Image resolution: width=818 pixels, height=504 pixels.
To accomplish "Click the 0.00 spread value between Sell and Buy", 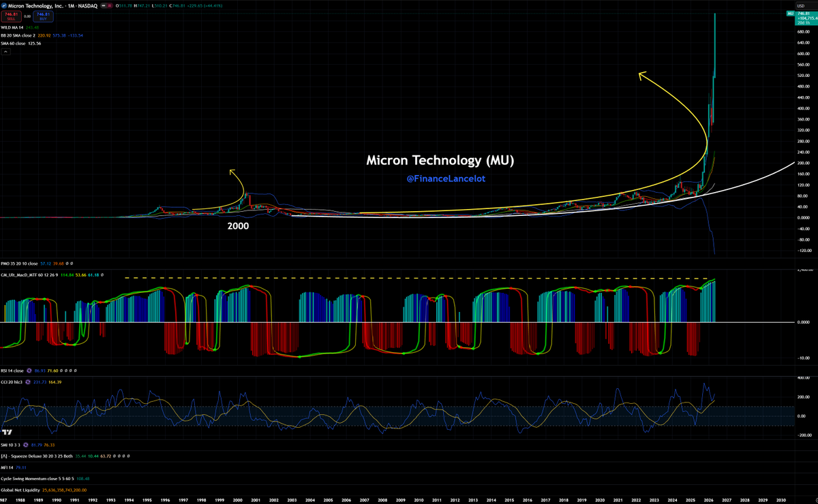I will [x=27, y=16].
